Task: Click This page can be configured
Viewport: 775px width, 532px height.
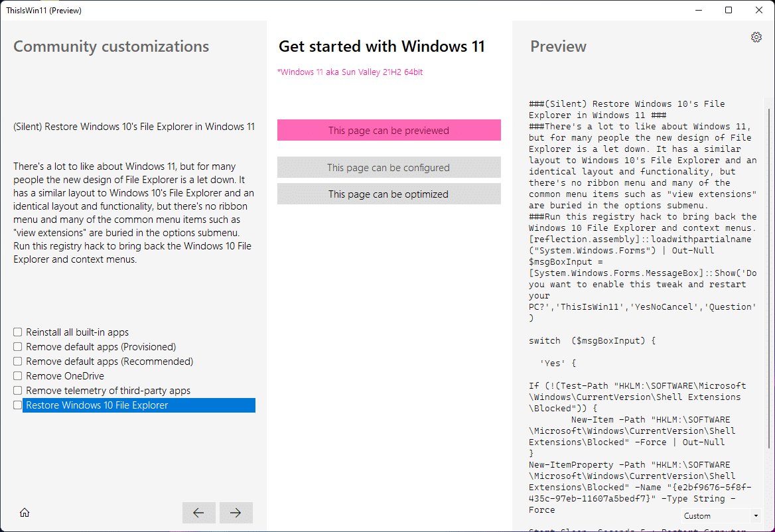Action: (389, 166)
